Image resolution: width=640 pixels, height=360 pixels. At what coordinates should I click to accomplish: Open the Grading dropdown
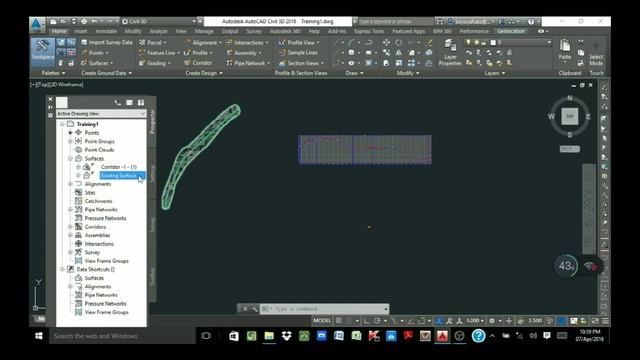(x=155, y=63)
